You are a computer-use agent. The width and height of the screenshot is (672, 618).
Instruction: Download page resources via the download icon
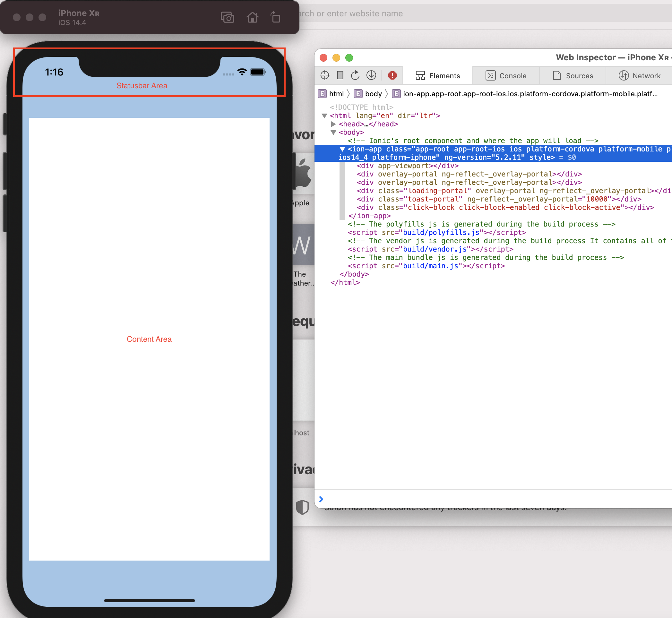(x=371, y=75)
